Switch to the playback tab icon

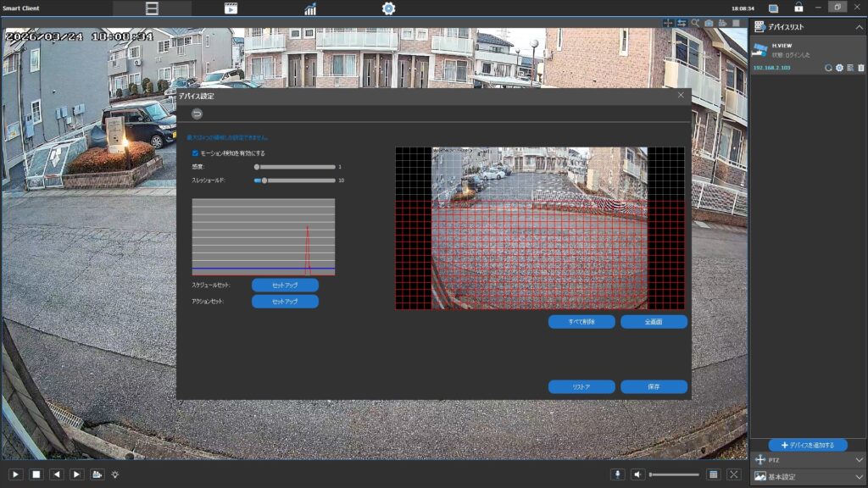231,8
